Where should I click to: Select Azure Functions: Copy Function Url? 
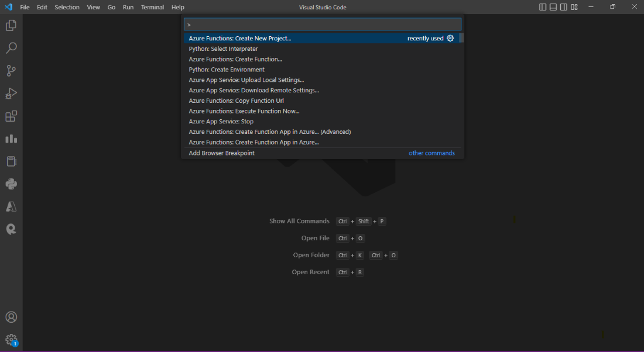[321, 101]
